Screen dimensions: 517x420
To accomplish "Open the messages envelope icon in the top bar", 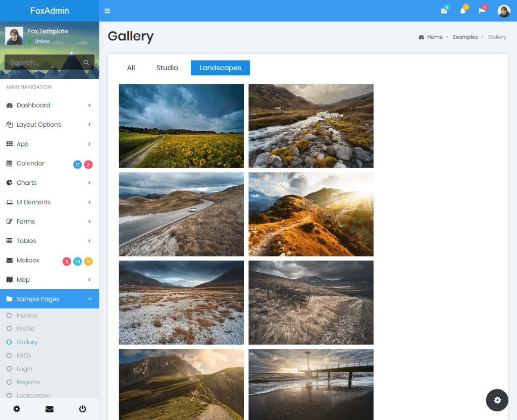I will coord(443,11).
